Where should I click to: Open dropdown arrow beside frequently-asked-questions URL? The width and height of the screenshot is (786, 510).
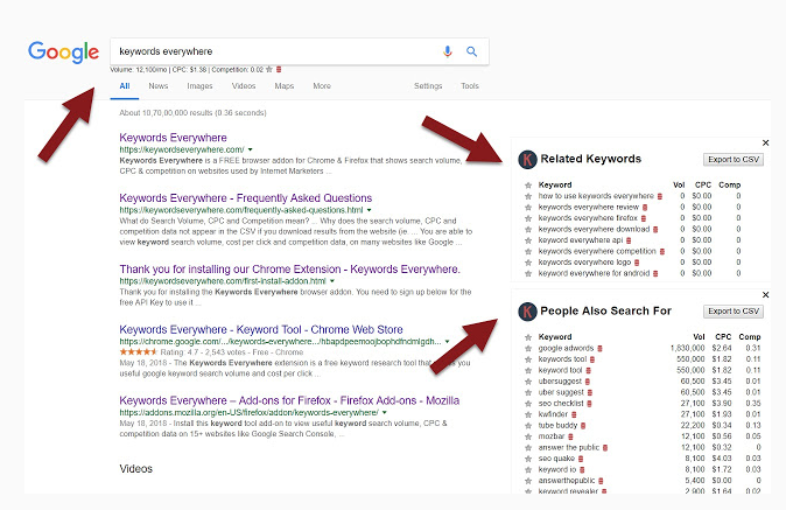click(x=369, y=210)
